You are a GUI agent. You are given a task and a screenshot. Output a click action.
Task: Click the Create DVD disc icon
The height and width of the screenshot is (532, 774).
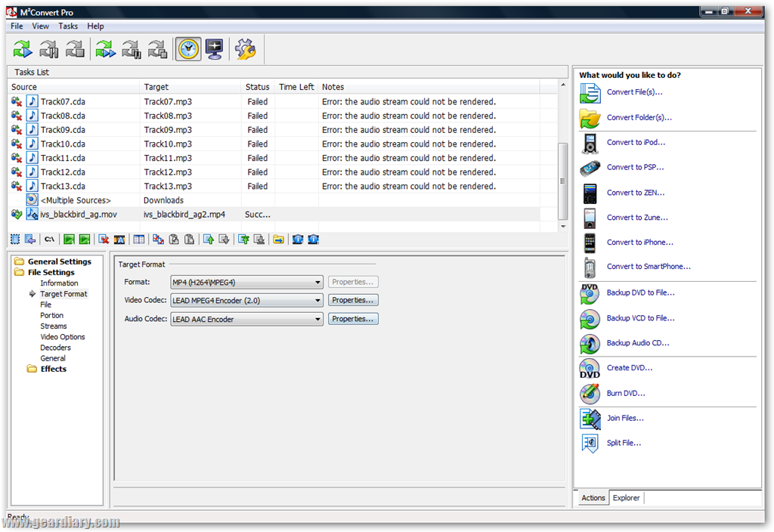(x=590, y=369)
